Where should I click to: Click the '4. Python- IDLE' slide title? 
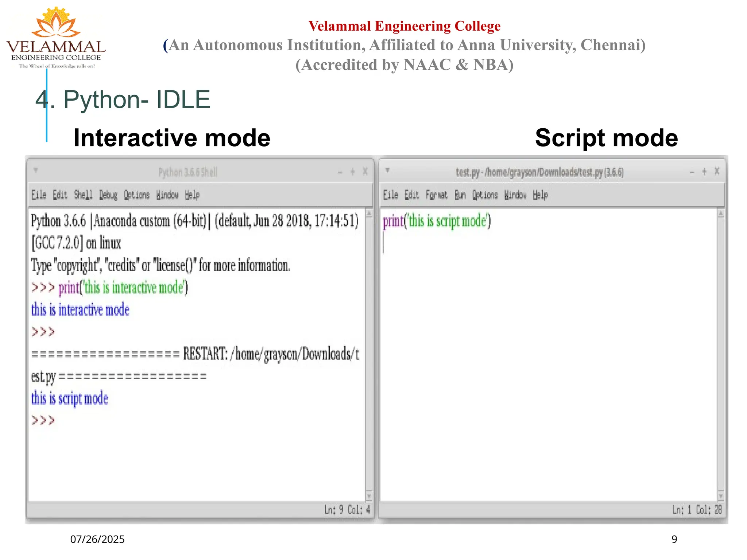[x=123, y=99]
